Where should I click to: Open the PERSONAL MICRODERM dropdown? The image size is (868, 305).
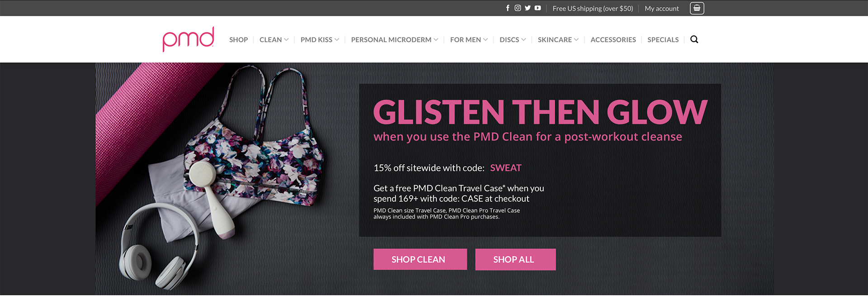[394, 40]
